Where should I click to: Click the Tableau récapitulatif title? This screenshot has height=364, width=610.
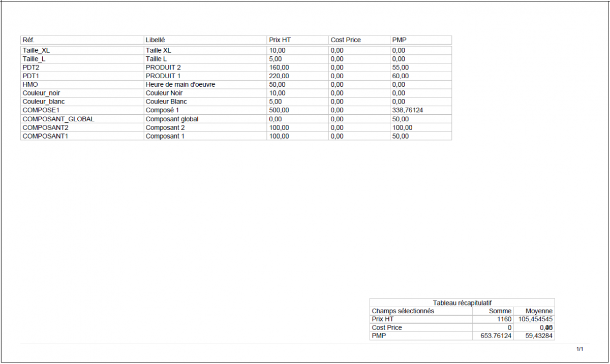[x=462, y=303]
